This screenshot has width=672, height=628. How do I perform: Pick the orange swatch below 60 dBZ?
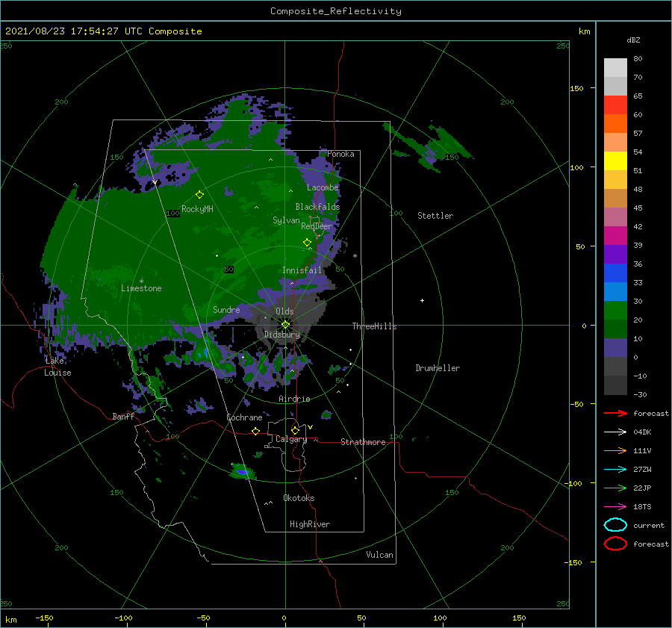click(615, 123)
